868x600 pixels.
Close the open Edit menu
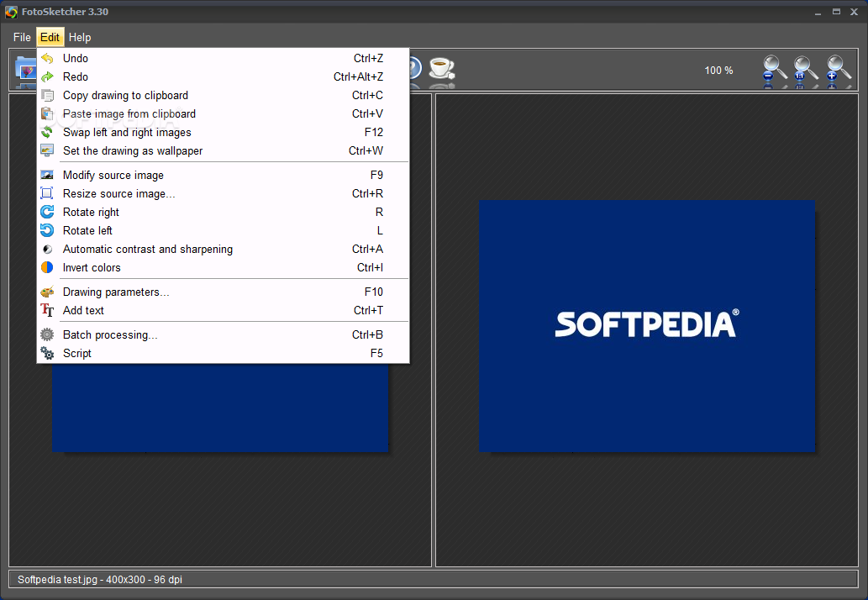(x=50, y=37)
